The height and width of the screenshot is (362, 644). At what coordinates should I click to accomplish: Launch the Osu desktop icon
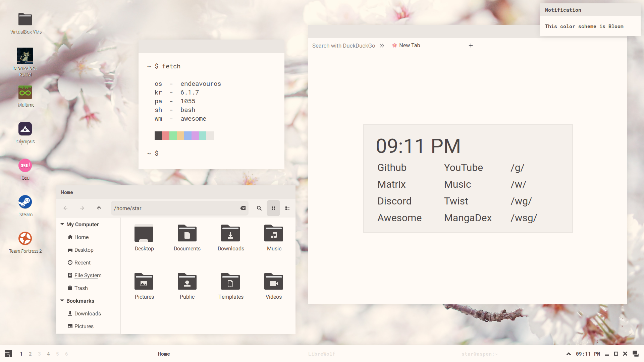(x=25, y=166)
